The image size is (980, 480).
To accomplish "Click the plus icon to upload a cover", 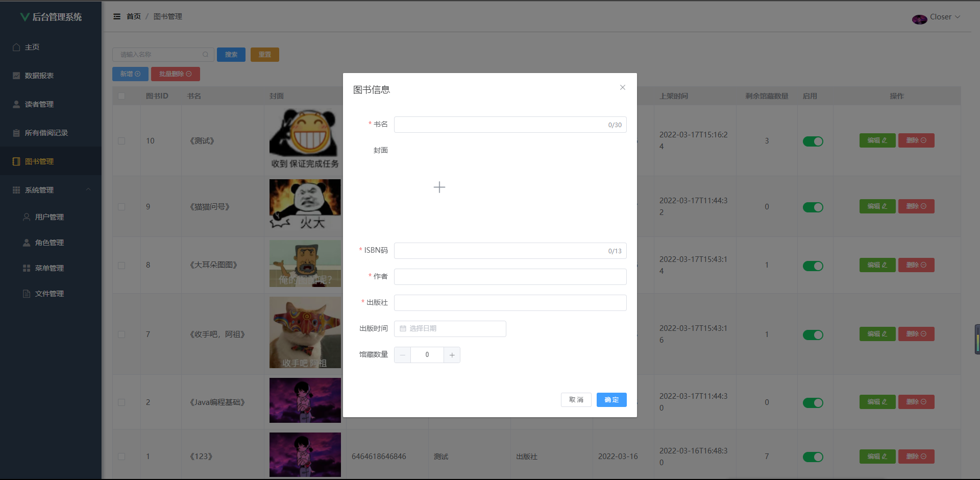I will 439,187.
